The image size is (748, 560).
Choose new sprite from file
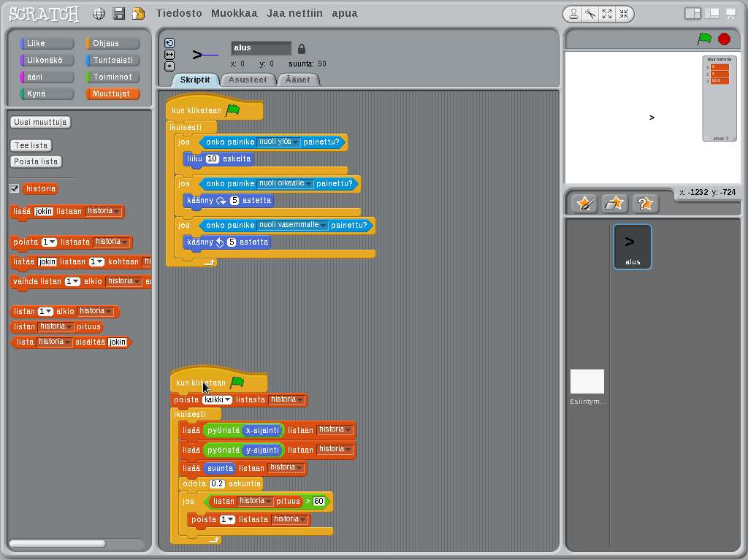pyautogui.click(x=614, y=204)
